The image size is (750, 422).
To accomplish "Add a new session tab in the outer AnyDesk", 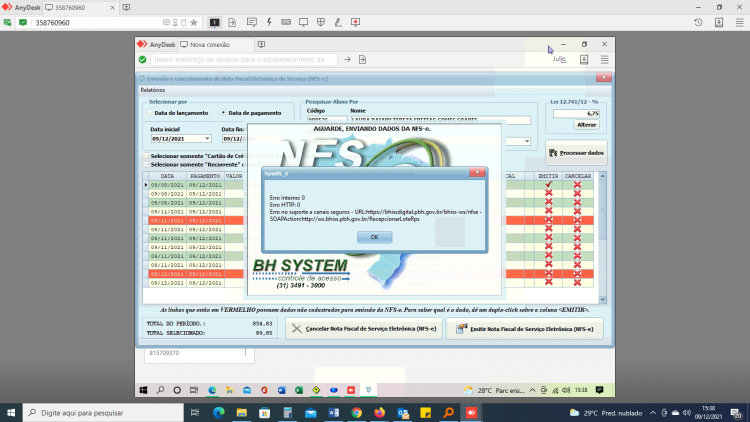I will pos(126,8).
